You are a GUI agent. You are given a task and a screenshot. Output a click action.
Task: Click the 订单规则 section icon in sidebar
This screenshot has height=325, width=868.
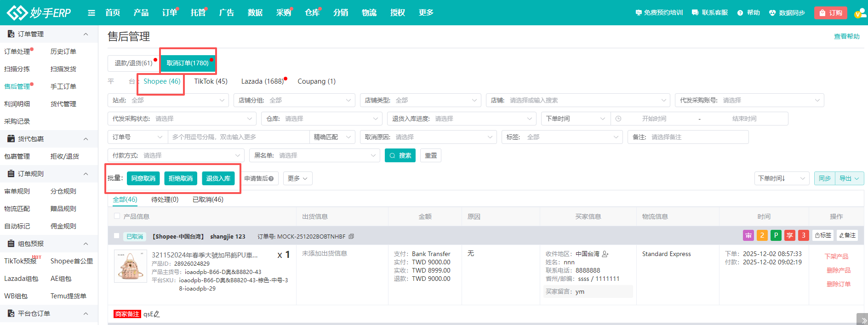click(11, 174)
